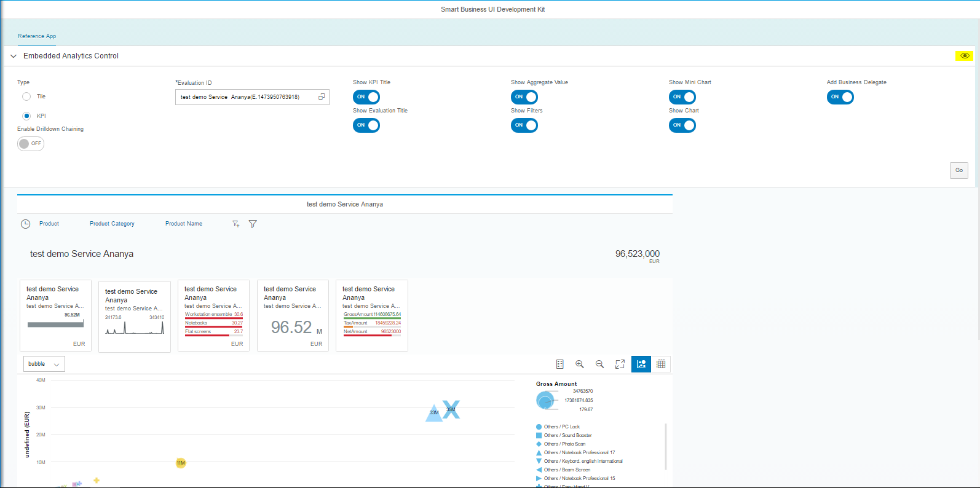Collapse Embedded Analytics Control panel
The image size is (980, 488).
coord(14,56)
